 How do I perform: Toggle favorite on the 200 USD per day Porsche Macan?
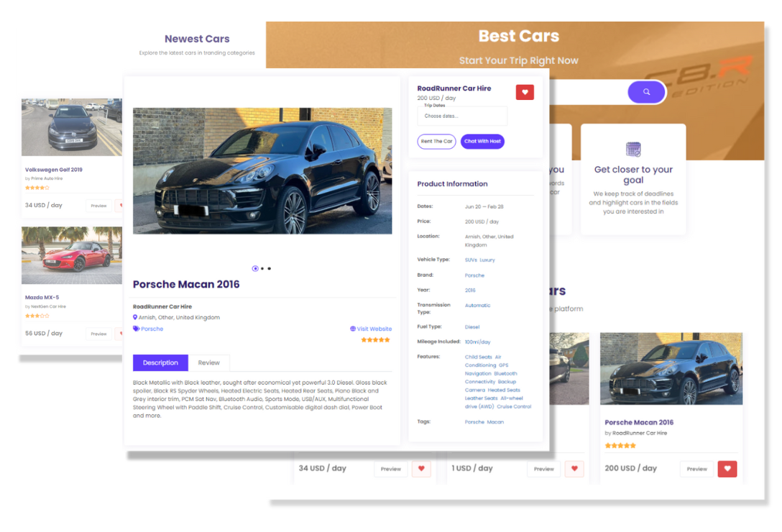click(727, 469)
